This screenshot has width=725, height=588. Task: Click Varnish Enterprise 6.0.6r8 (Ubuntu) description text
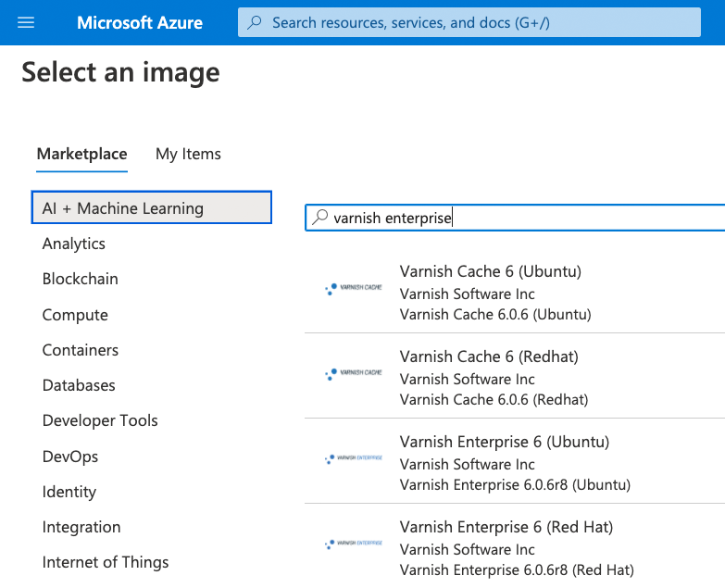click(515, 484)
